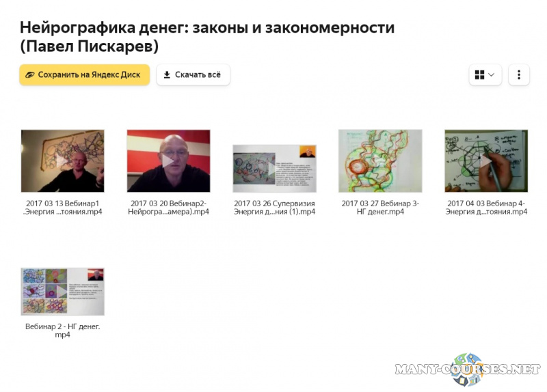Select file name 2017 04 03 Вебинар 4- Энергия
Image resolution: width=547 pixels, height=392 pixels.
(x=486, y=208)
